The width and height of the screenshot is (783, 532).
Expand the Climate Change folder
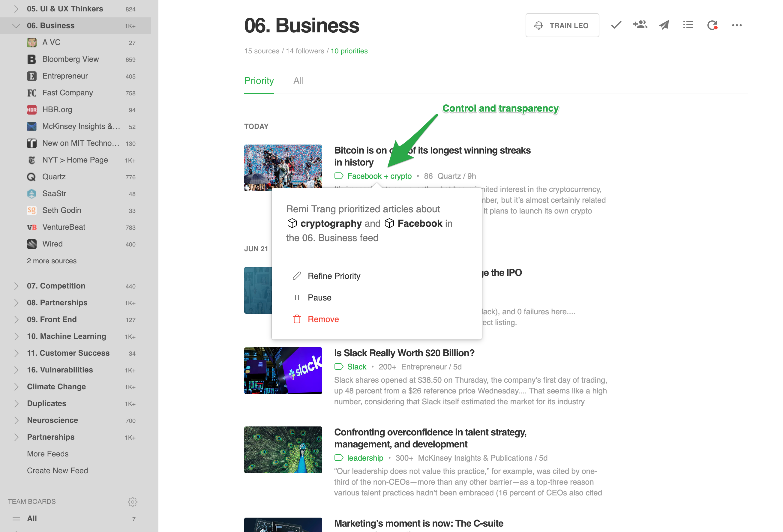pyautogui.click(x=16, y=387)
